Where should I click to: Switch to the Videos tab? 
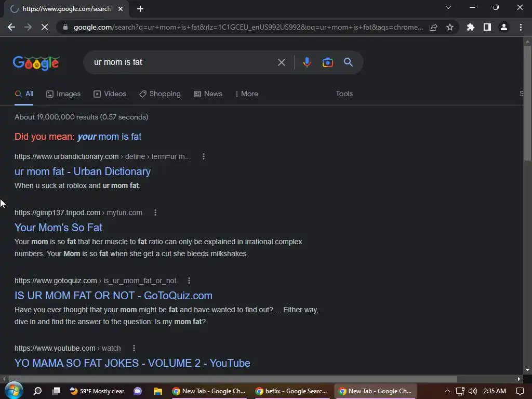(110, 94)
